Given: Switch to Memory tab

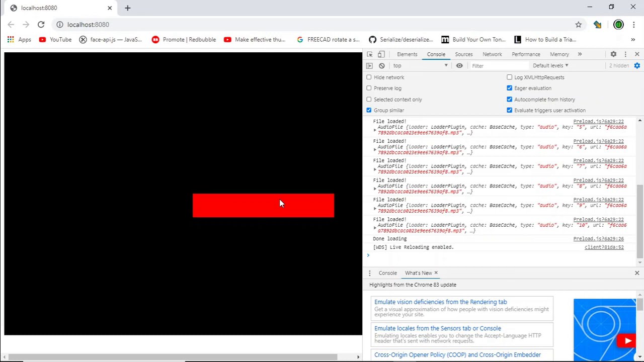Looking at the screenshot, I should pyautogui.click(x=559, y=54).
